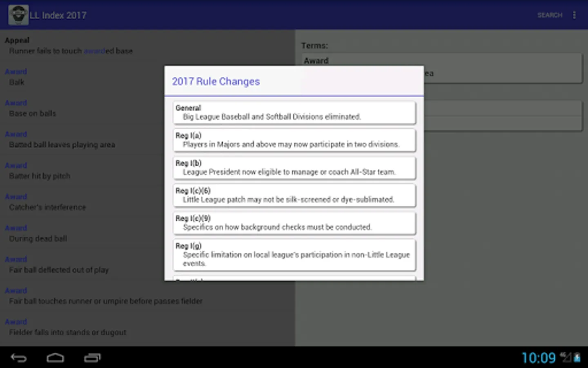Open the Reg I(a) two divisions rule
This screenshot has width=588, height=368.
point(294,140)
